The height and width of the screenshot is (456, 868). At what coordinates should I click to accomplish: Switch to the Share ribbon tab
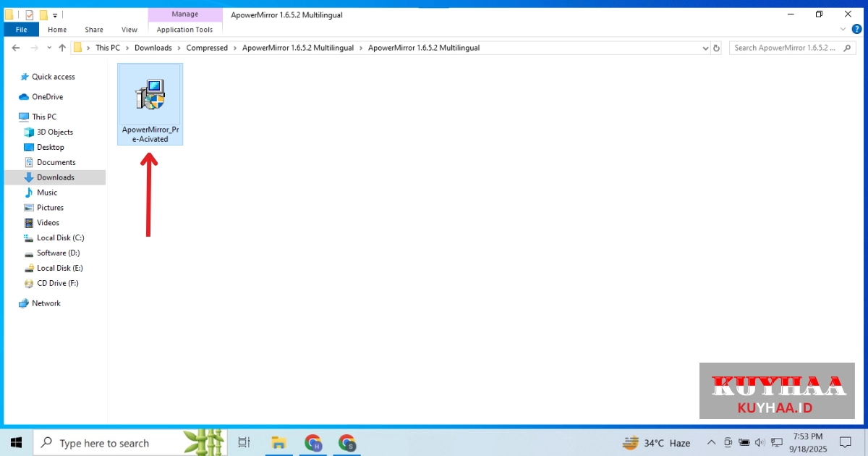coord(94,30)
